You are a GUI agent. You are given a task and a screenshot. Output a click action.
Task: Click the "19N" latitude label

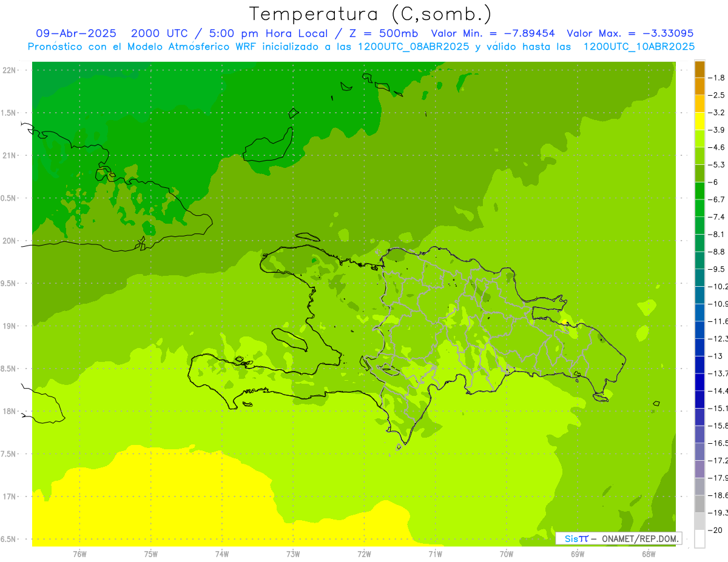tap(10, 326)
